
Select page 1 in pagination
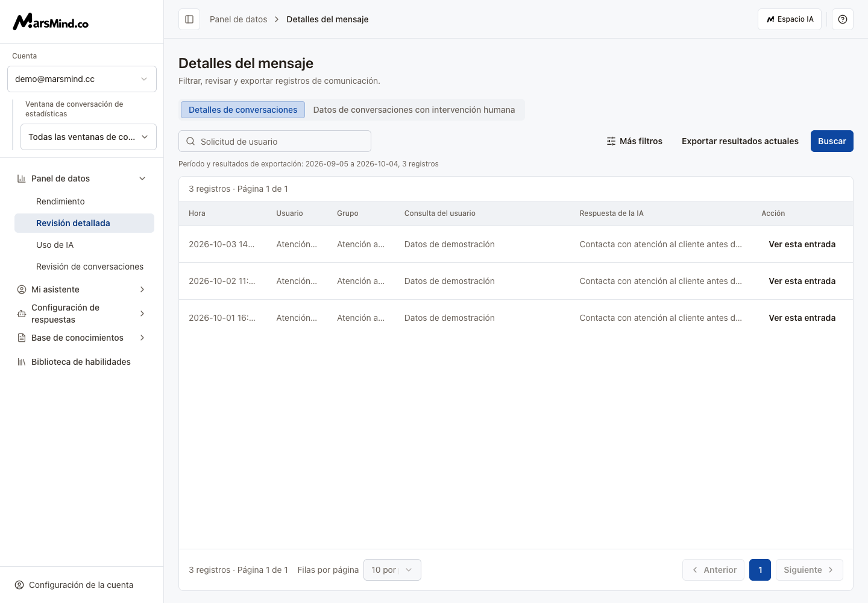(x=760, y=570)
